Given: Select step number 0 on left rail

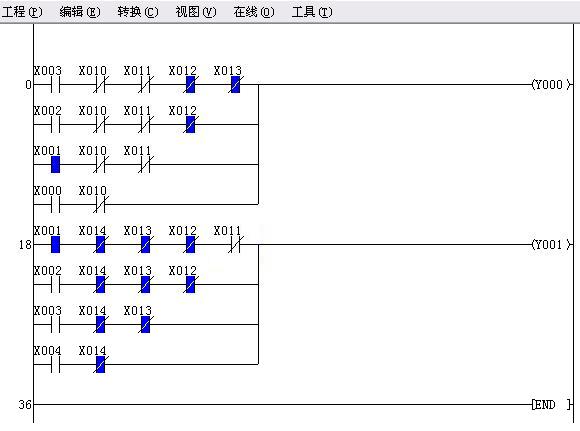Looking at the screenshot, I should click(x=28, y=85).
